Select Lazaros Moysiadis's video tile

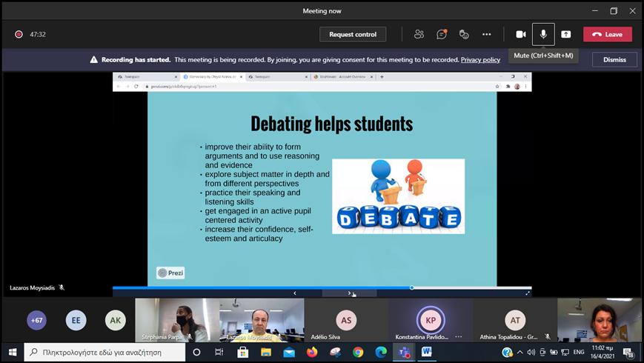tap(262, 320)
